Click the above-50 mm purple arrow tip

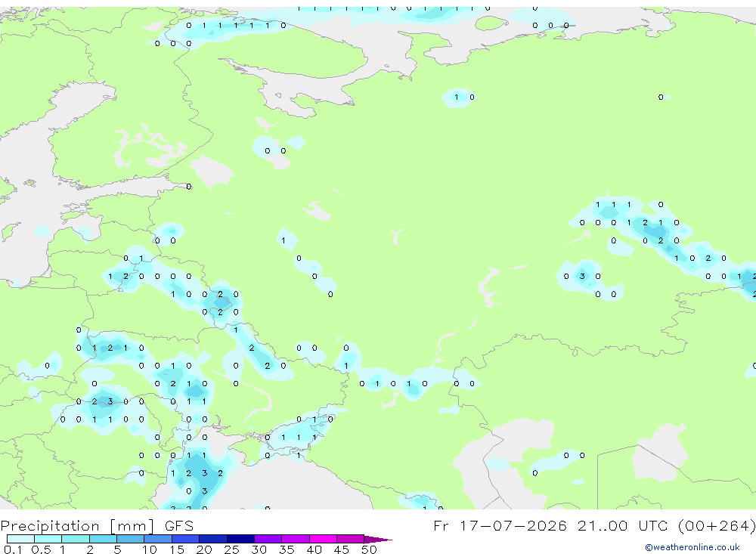377,539
